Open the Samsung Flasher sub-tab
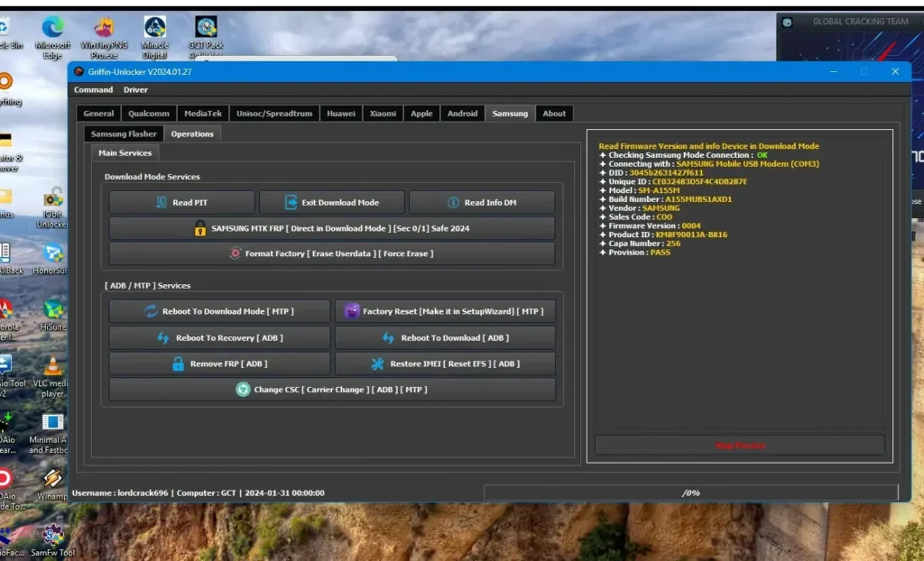 point(124,134)
